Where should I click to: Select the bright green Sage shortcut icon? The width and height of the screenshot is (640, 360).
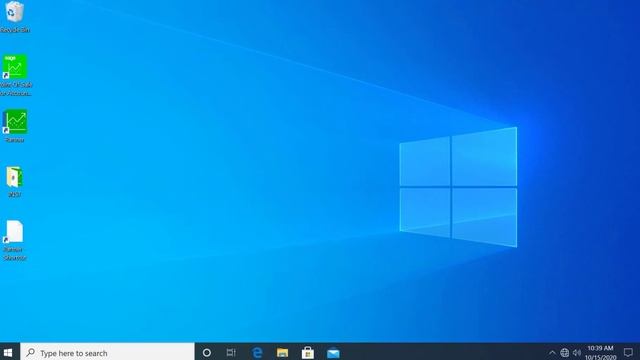coord(15,67)
